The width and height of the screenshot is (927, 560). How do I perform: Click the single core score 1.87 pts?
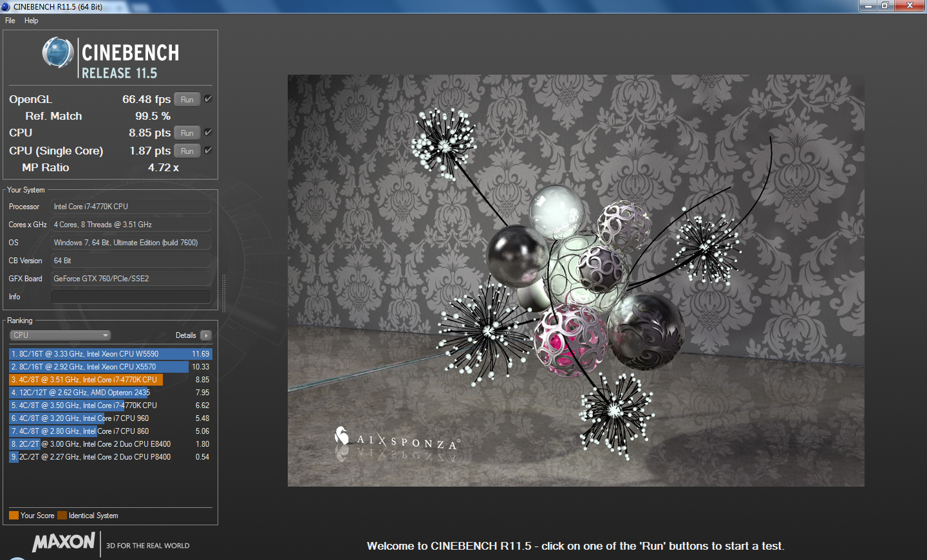click(x=150, y=151)
